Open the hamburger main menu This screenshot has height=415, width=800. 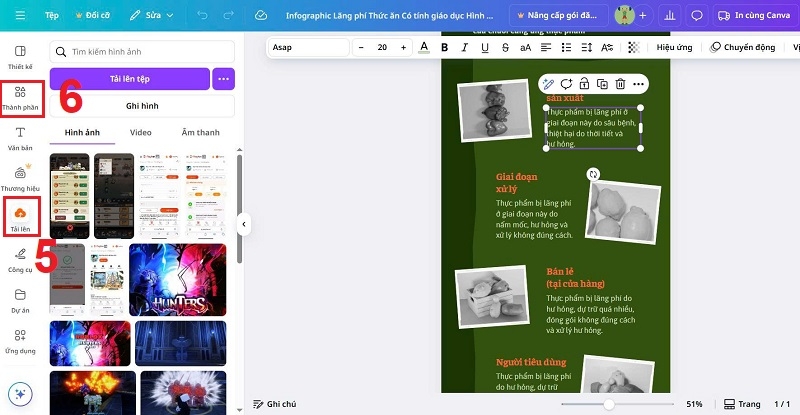tap(20, 15)
